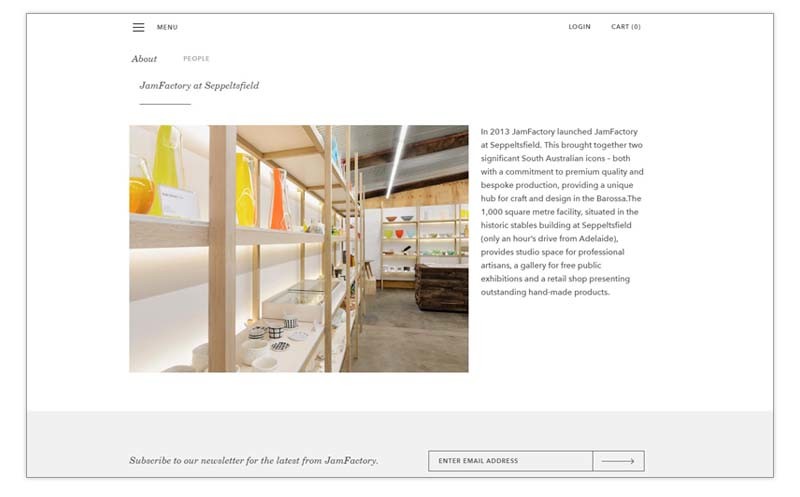Open the hamburger menu icon
Image resolution: width=800 pixels, height=497 pixels.
coord(138,28)
